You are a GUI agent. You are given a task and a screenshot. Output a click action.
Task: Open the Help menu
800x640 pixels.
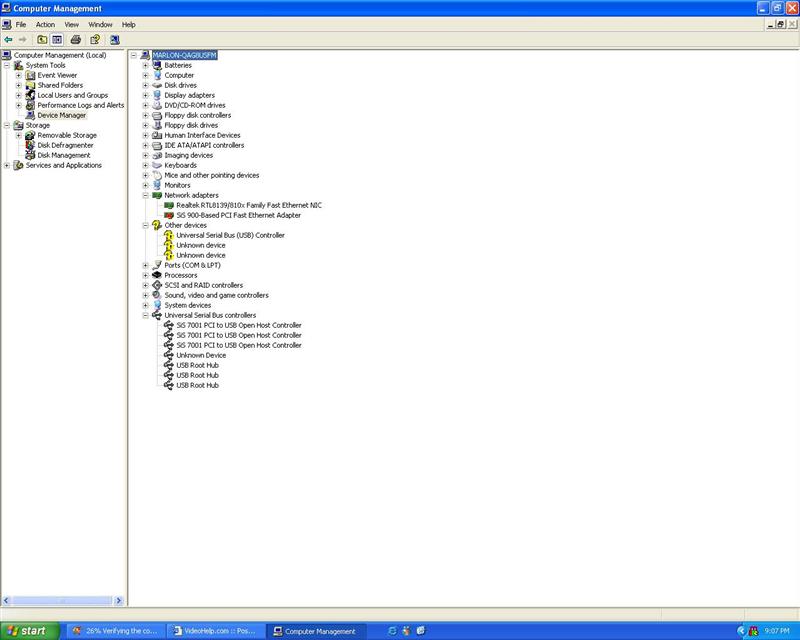click(x=129, y=24)
